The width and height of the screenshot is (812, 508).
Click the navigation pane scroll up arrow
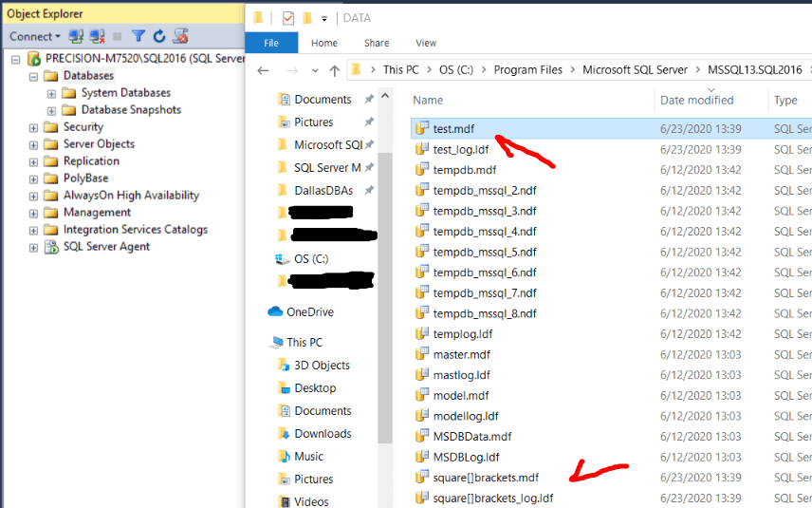(x=385, y=96)
